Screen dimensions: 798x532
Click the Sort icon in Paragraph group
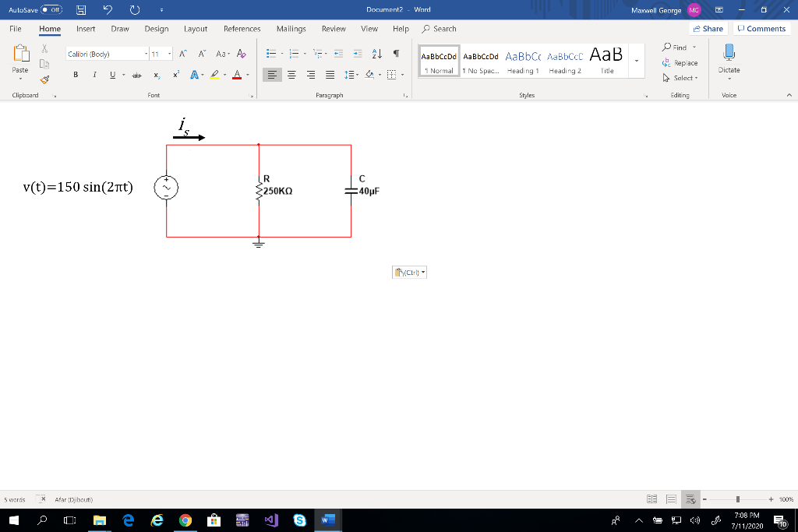[376, 55]
